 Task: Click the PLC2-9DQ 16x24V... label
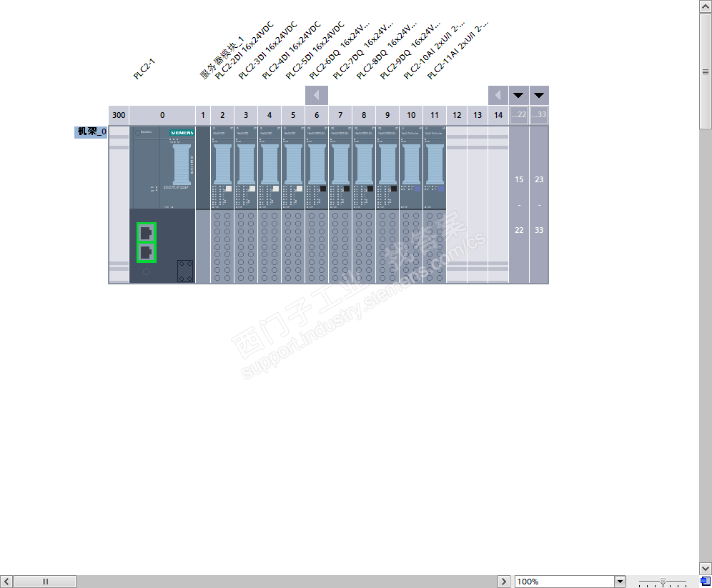point(410,50)
